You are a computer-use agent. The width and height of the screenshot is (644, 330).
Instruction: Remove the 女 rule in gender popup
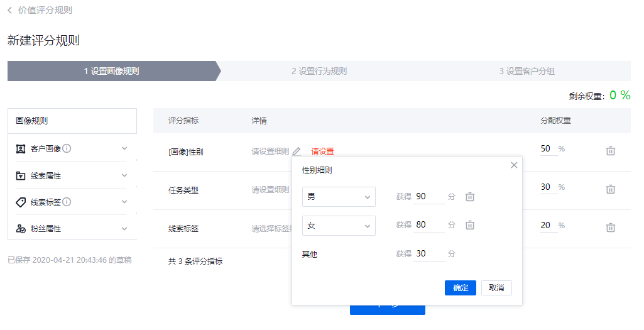pyautogui.click(x=469, y=225)
